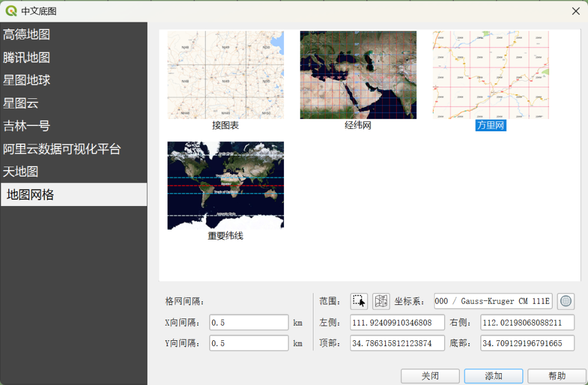This screenshot has height=385, width=588.
Task: Select 高德地图 in the sidebar
Action: coord(74,35)
